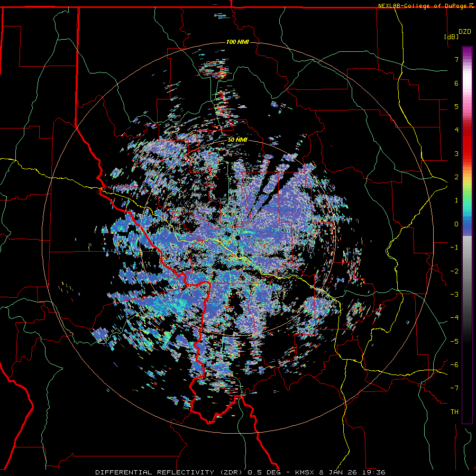Click the -1 value on the color scale
The width and height of the screenshot is (476, 476).
[x=454, y=248]
